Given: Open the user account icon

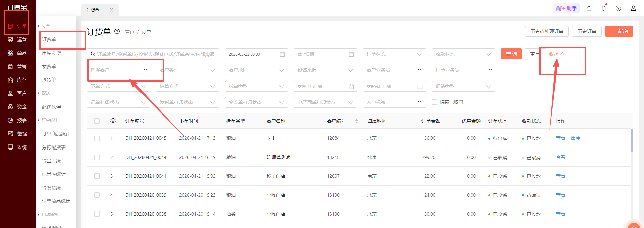Looking at the screenshot, I should 633,8.
